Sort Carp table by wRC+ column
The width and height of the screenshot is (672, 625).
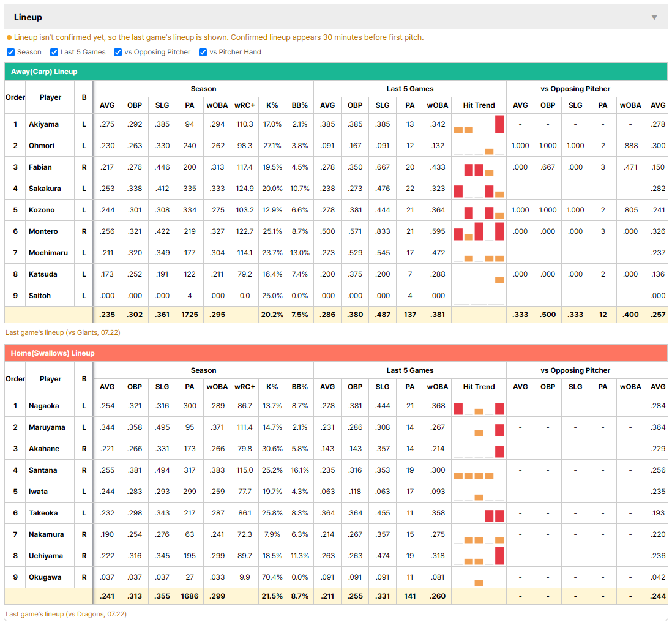tap(245, 105)
